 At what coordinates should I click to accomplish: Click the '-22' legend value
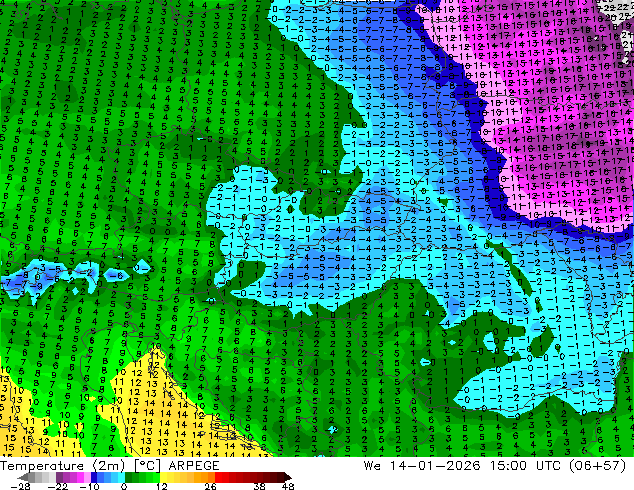click(58, 486)
